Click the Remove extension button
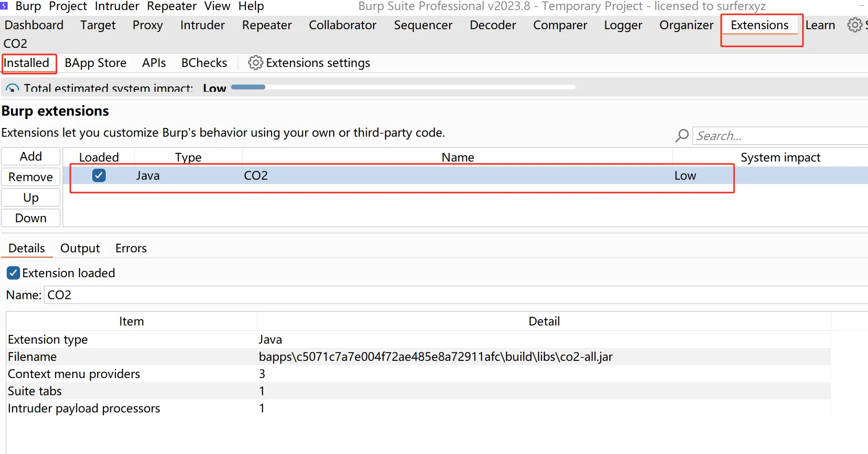 coord(31,177)
